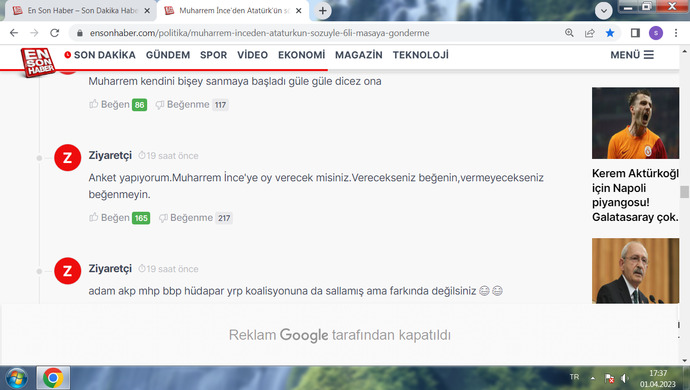Open GÜNDEM menu item
The height and width of the screenshot is (390, 690).
[168, 55]
